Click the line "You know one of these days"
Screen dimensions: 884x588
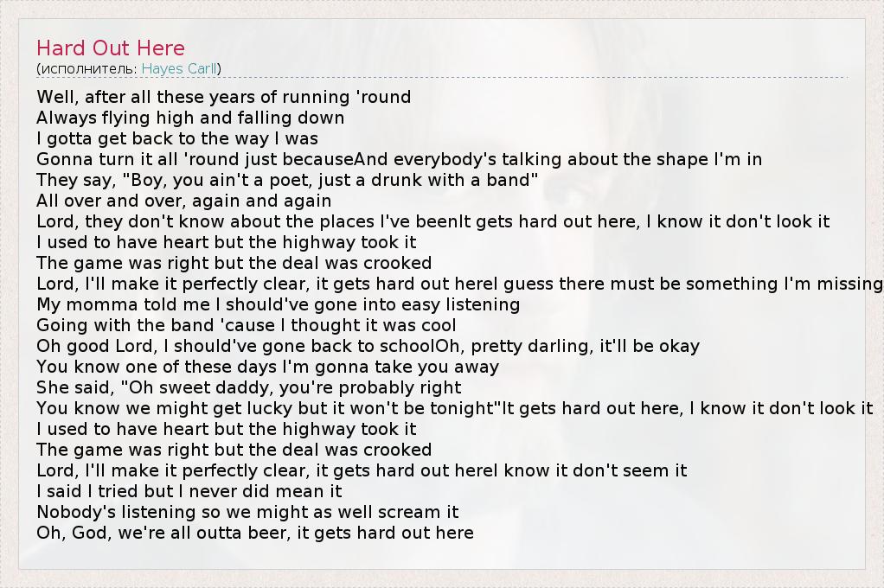pyautogui.click(x=267, y=367)
